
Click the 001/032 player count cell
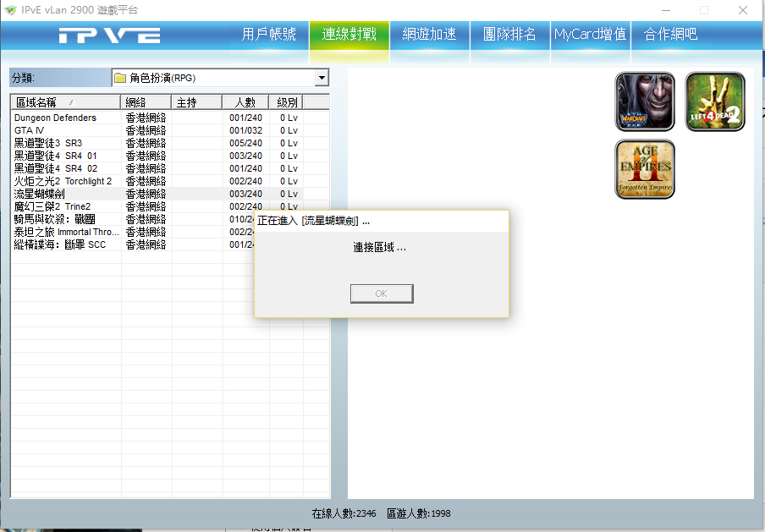(x=246, y=131)
